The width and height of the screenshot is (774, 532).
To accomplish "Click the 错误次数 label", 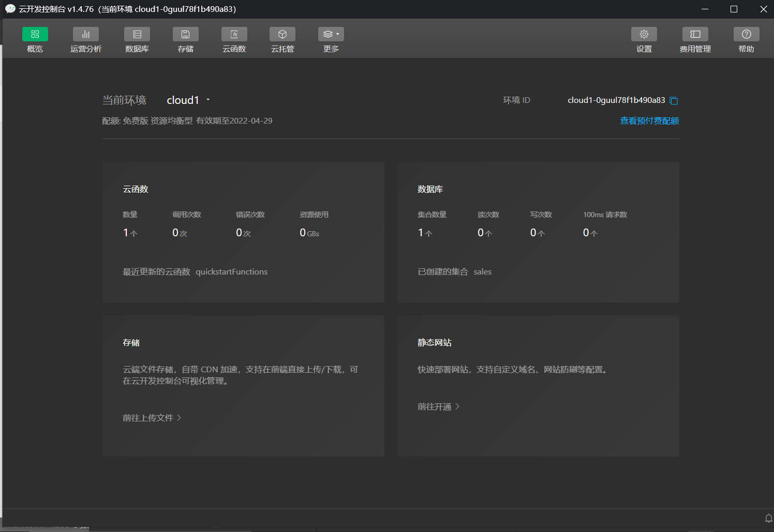I will [250, 215].
